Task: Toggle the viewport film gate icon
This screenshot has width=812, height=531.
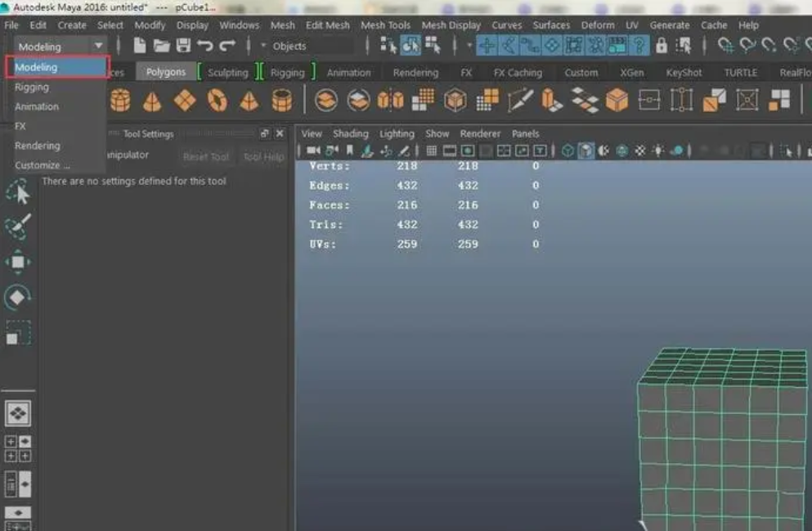Action: coord(450,151)
